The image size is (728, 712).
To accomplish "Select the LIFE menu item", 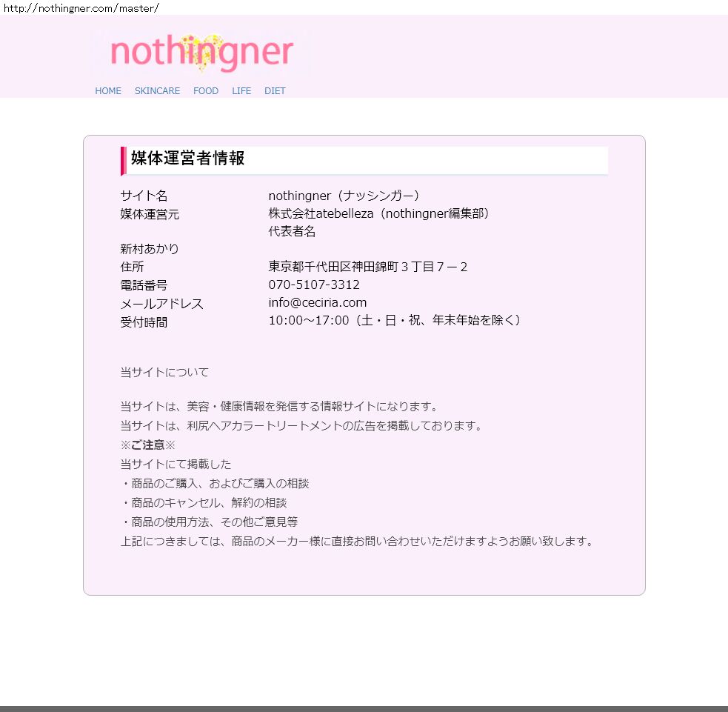I will click(x=241, y=91).
